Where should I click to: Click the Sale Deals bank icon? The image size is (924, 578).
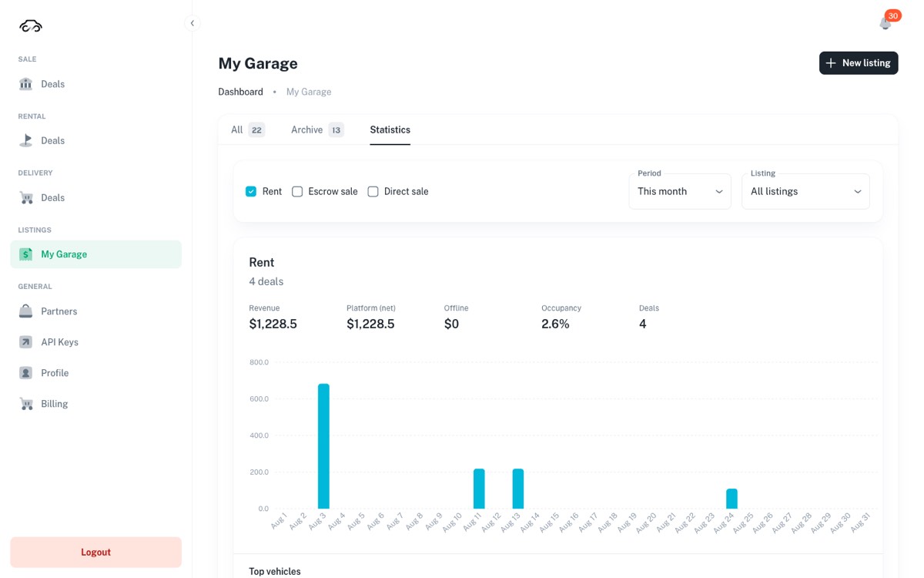click(x=26, y=84)
